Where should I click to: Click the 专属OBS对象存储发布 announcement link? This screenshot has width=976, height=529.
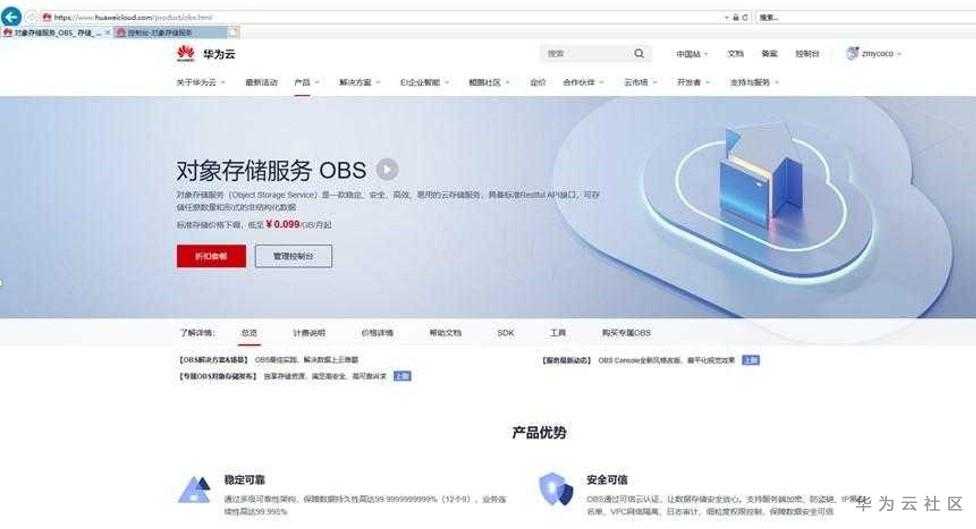pyautogui.click(x=282, y=376)
